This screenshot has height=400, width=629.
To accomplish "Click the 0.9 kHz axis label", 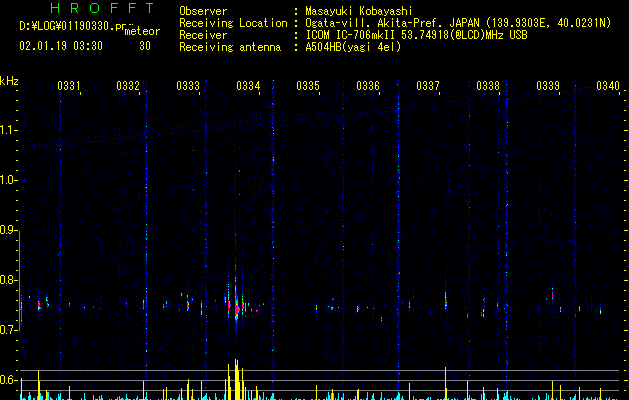I will point(8,230).
